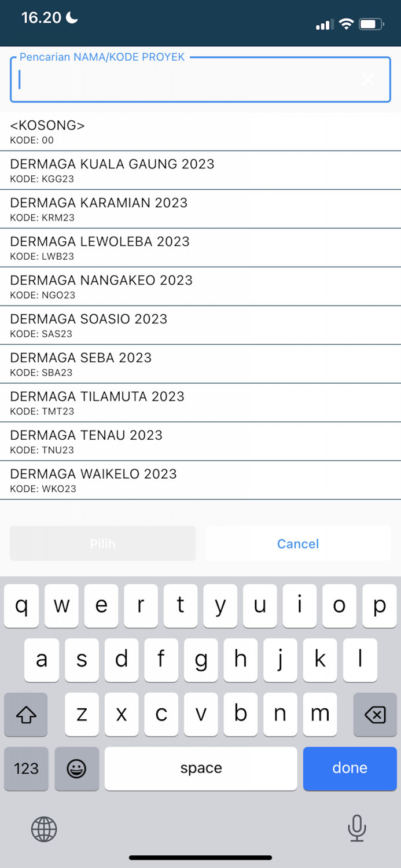Toggle the Shift key on the keyboard

25,715
